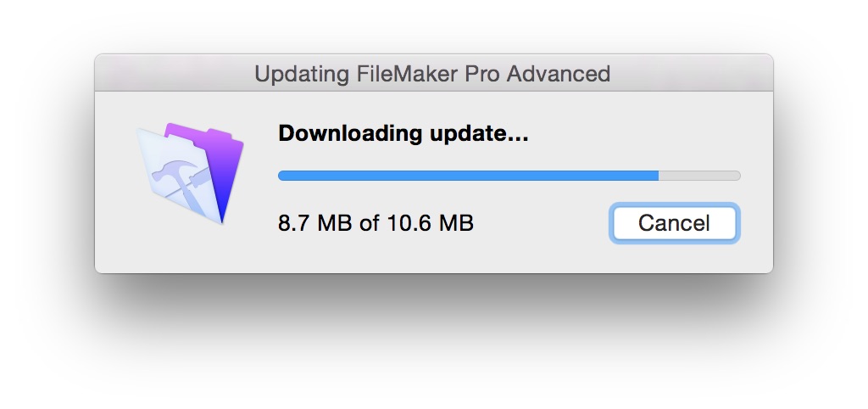Click the word "of" in the size readout
The width and height of the screenshot is (868, 409).
tap(370, 223)
